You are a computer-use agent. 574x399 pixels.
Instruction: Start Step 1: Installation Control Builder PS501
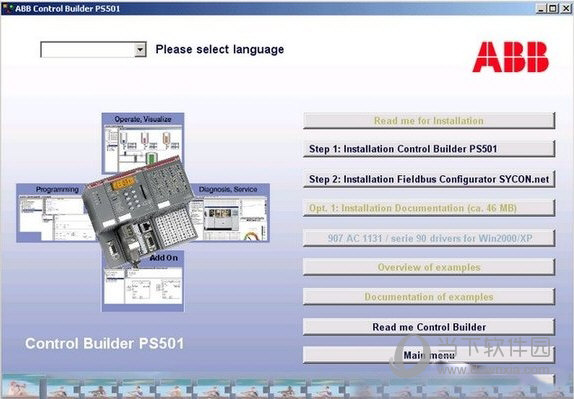(x=429, y=149)
